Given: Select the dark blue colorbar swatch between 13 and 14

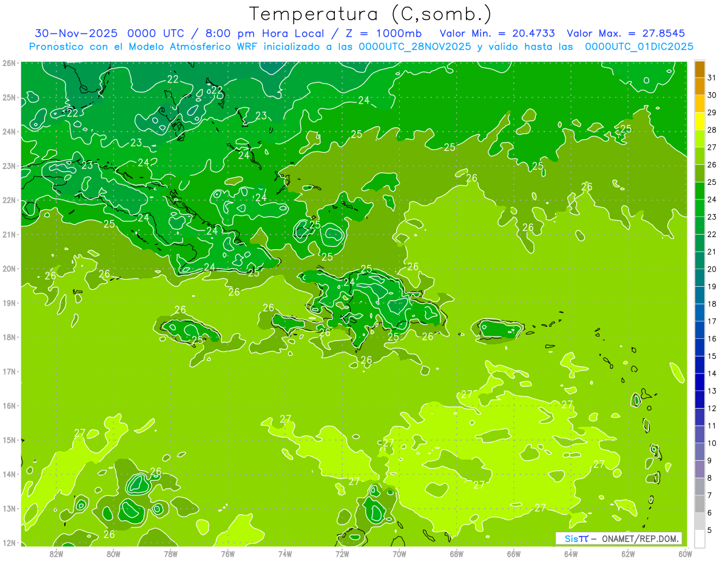Looking at the screenshot, I should (x=699, y=382).
